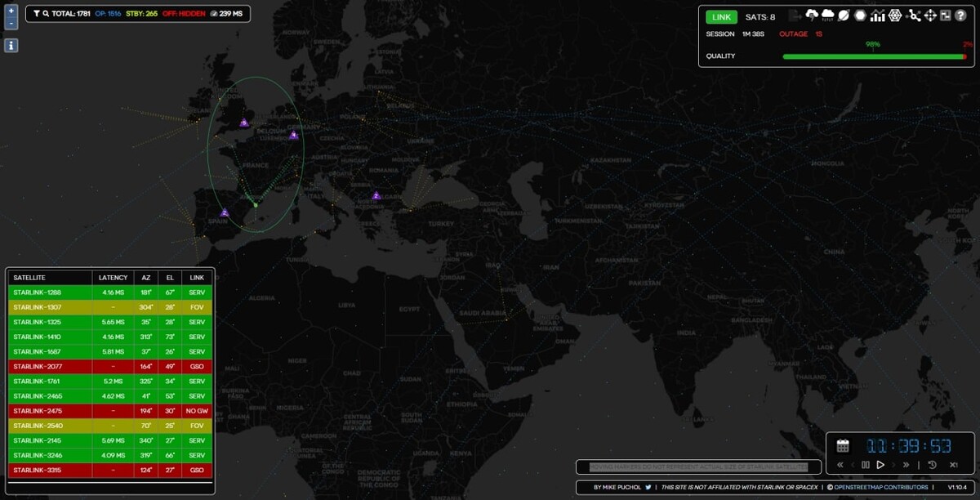Open the satellite search magnifier icon
980x500 pixels.
tap(46, 14)
